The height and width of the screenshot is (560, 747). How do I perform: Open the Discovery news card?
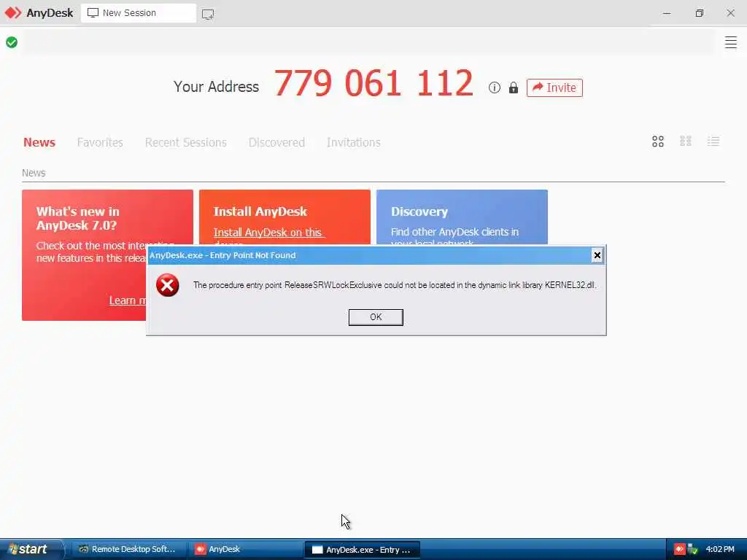coord(462,217)
